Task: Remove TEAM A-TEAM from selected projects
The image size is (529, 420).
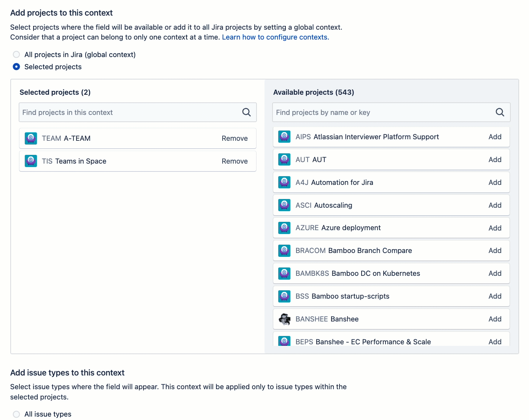Action: pyautogui.click(x=234, y=138)
